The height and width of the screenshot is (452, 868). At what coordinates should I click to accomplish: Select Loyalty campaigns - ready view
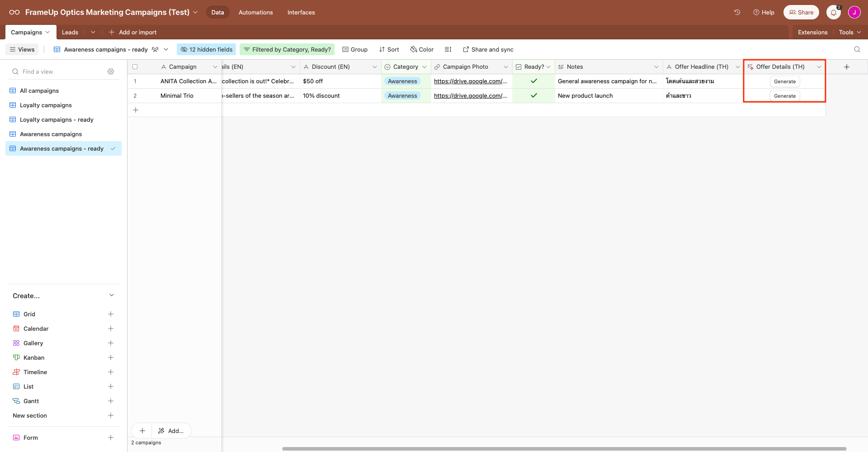(x=63, y=119)
